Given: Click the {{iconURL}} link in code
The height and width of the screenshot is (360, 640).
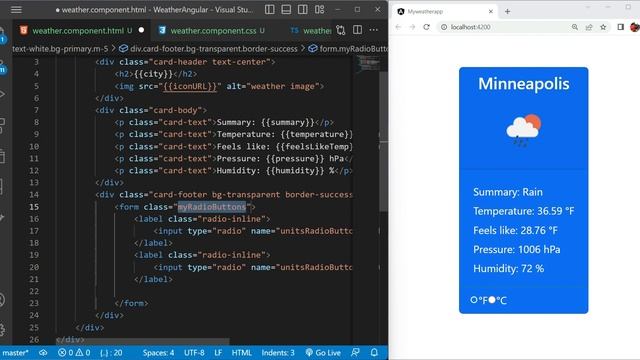Looking at the screenshot, I should (190, 86).
